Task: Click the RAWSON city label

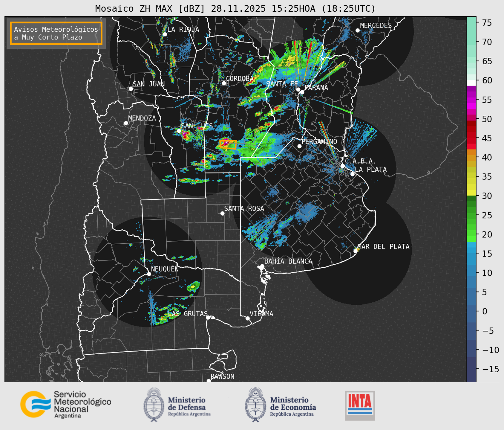Action: 222,376
